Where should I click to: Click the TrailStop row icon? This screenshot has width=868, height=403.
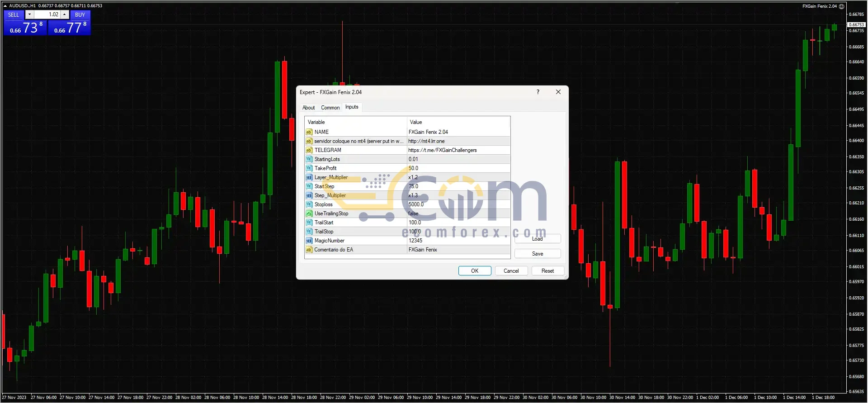point(309,232)
